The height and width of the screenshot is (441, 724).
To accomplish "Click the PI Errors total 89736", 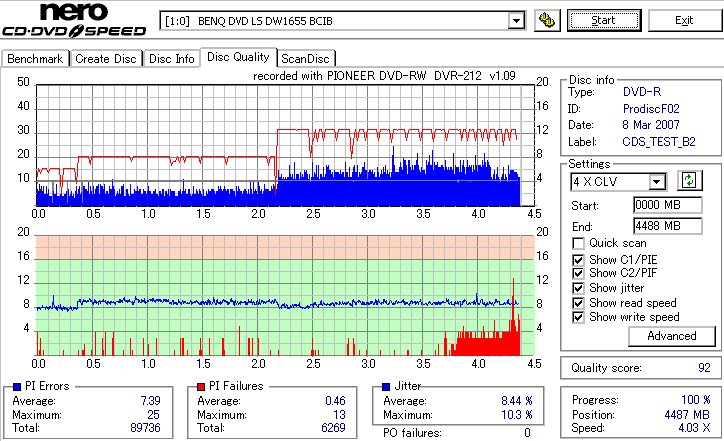I will [145, 428].
